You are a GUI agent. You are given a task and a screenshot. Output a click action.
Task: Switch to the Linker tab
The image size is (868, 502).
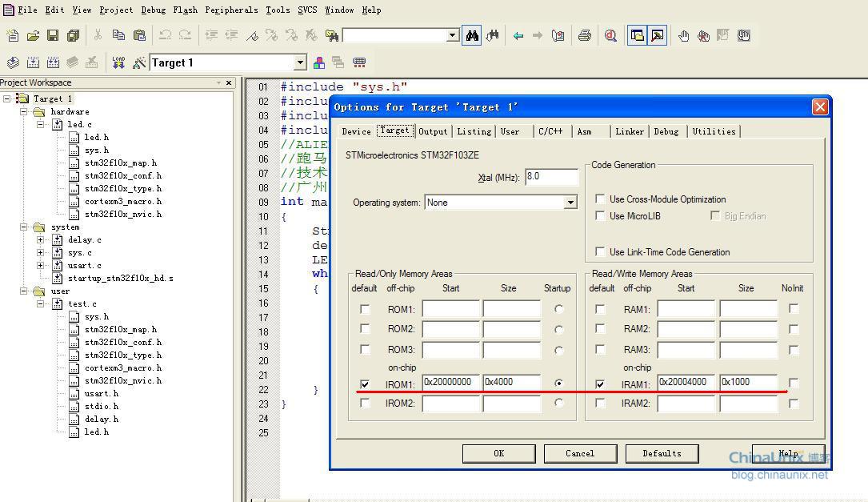630,131
